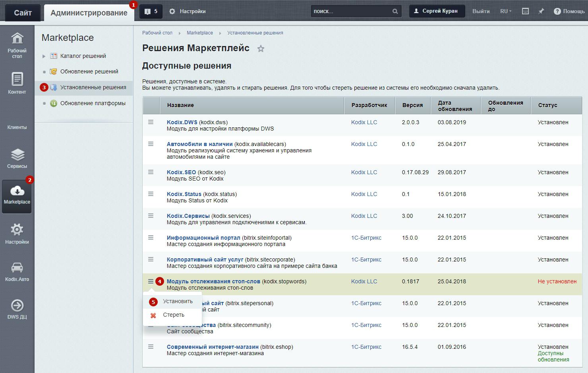Open row menu for Модуль отслеживания стоп-слов
588x373 pixels.
point(151,281)
